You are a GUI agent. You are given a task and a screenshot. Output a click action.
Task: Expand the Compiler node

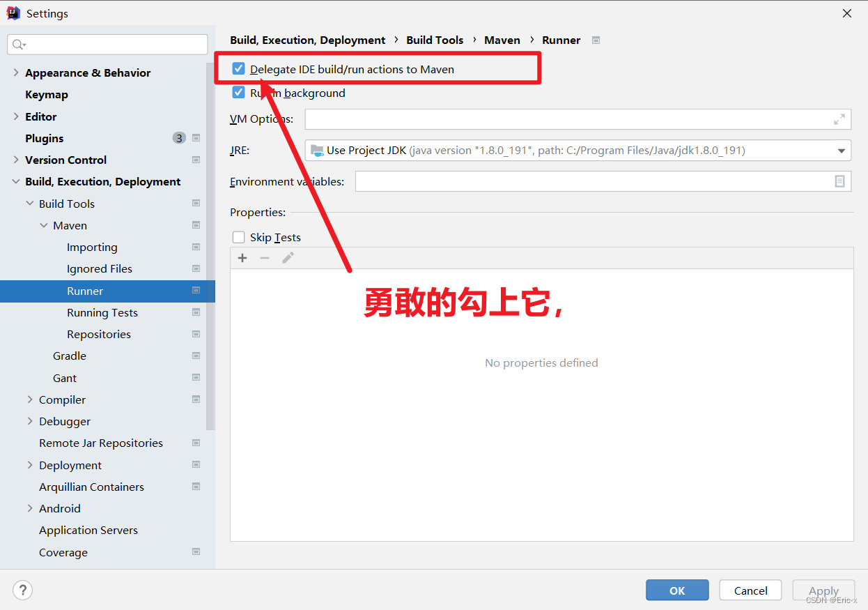pyautogui.click(x=30, y=399)
